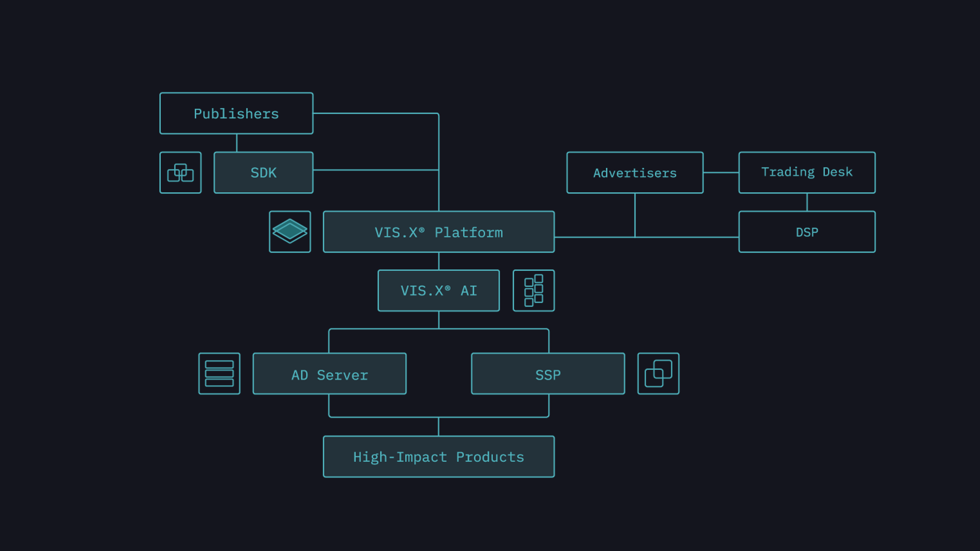Select the Publishers box
The image size is (980, 551).
pyautogui.click(x=236, y=113)
